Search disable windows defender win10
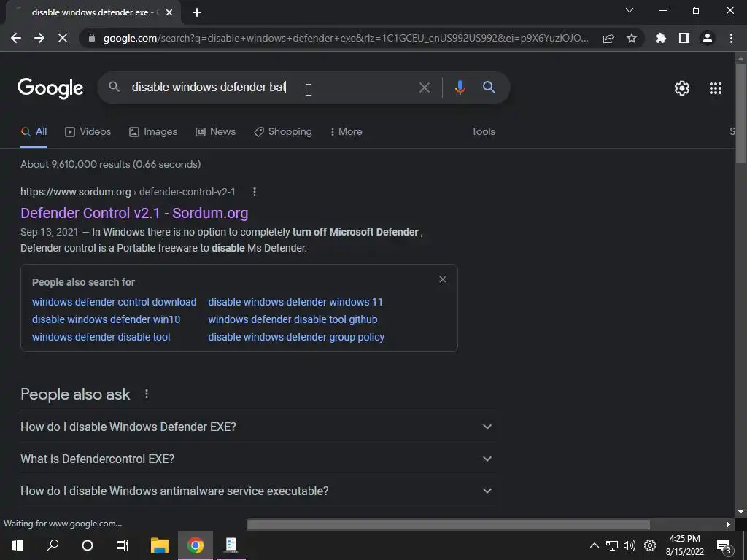 click(106, 319)
